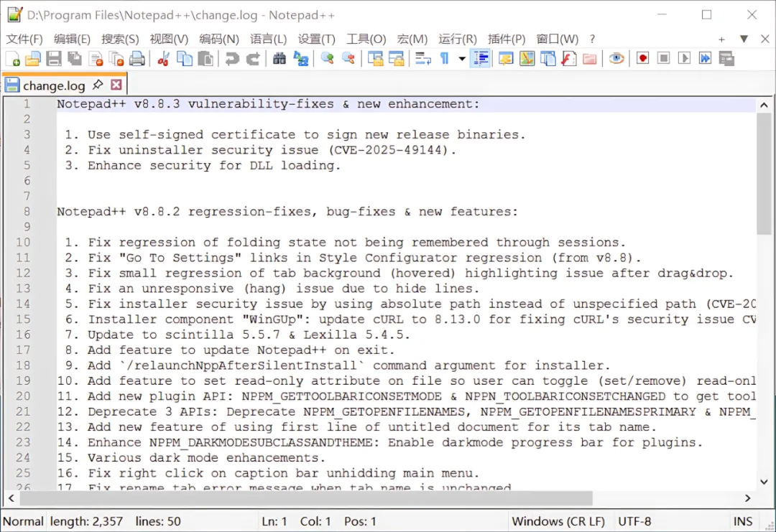The image size is (776, 532).
Task: Print the document using the printer icon
Action: (137, 59)
